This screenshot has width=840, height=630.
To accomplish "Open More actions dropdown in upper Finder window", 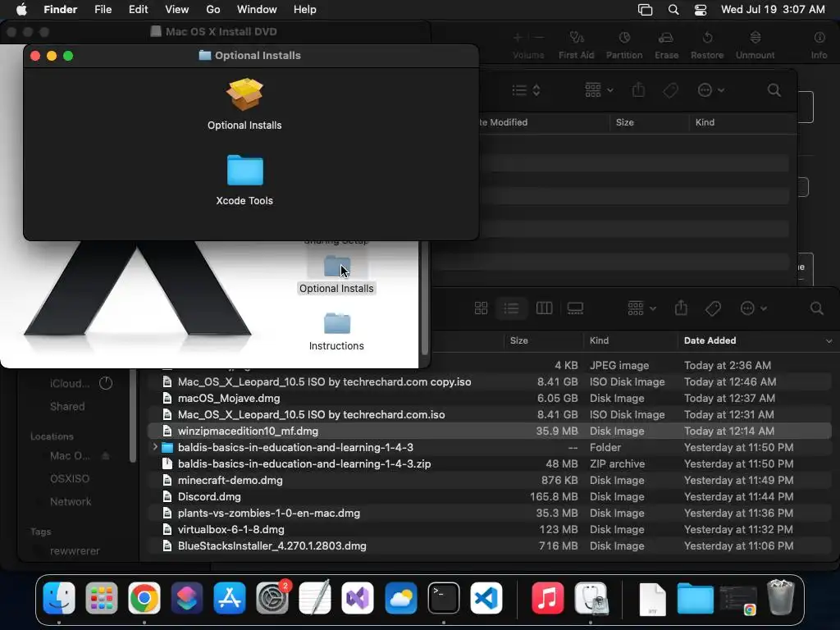I will pos(711,90).
